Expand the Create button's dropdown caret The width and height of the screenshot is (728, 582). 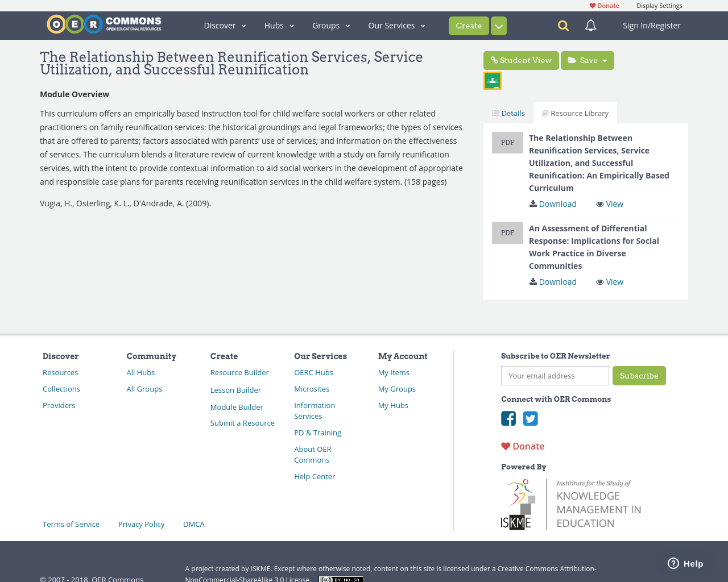click(498, 26)
